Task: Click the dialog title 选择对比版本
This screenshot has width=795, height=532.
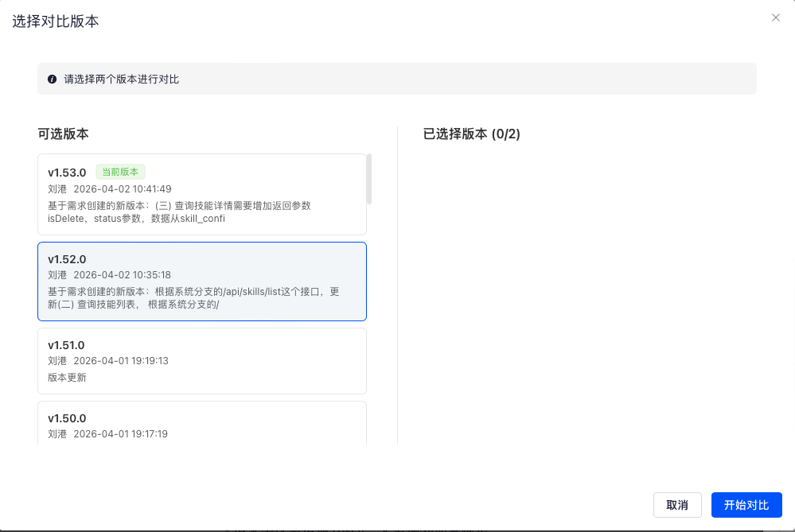Action: (55, 21)
